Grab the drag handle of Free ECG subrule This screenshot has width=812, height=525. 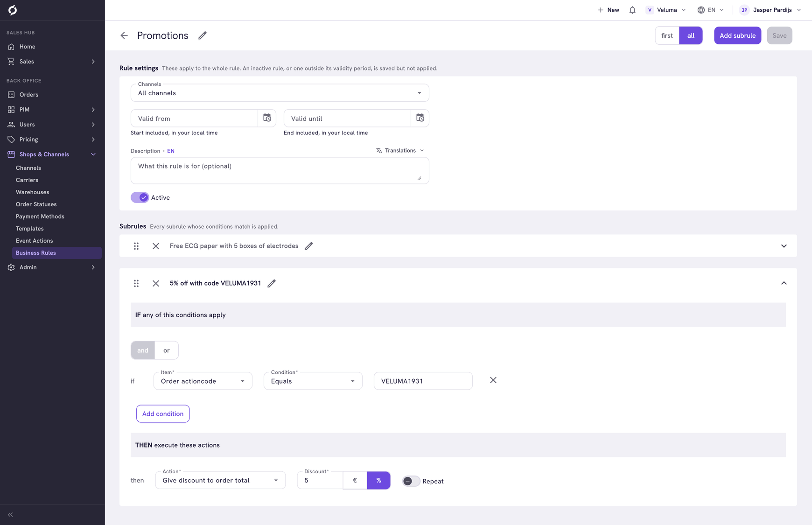pyautogui.click(x=136, y=246)
